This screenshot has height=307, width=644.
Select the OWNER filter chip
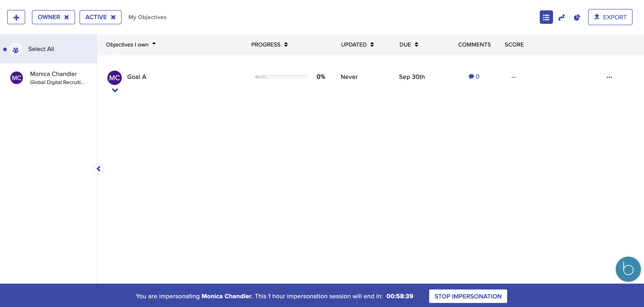[x=53, y=17]
